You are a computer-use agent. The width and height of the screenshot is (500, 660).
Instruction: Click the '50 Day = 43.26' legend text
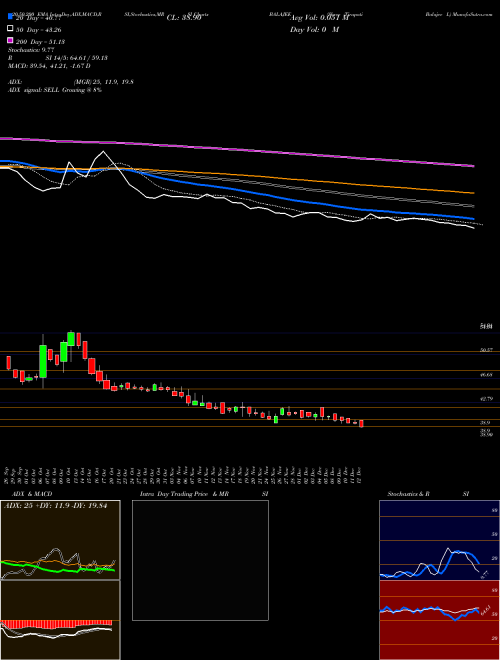click(x=38, y=30)
